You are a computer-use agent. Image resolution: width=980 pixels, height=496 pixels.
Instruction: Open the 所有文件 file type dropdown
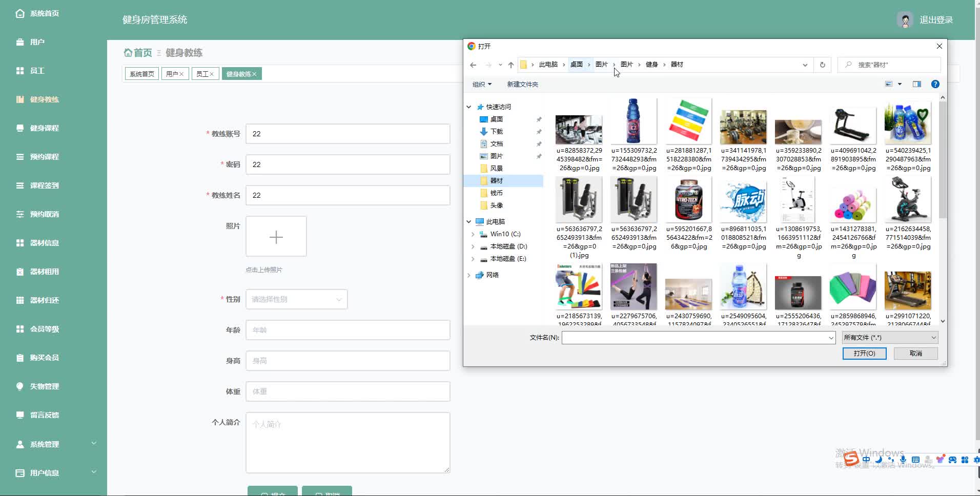pyautogui.click(x=890, y=338)
